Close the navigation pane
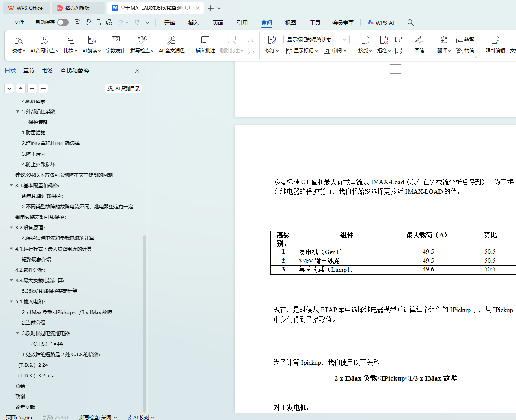 click(137, 71)
